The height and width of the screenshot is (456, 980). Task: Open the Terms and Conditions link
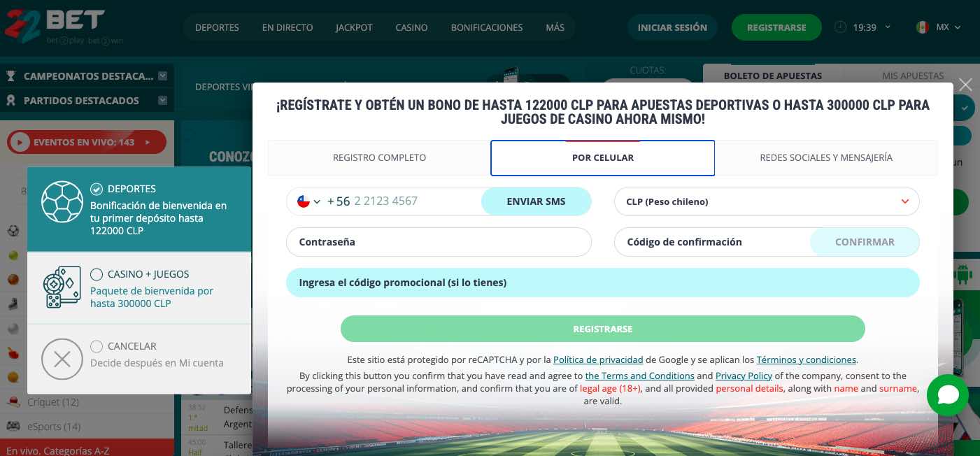[639, 376]
